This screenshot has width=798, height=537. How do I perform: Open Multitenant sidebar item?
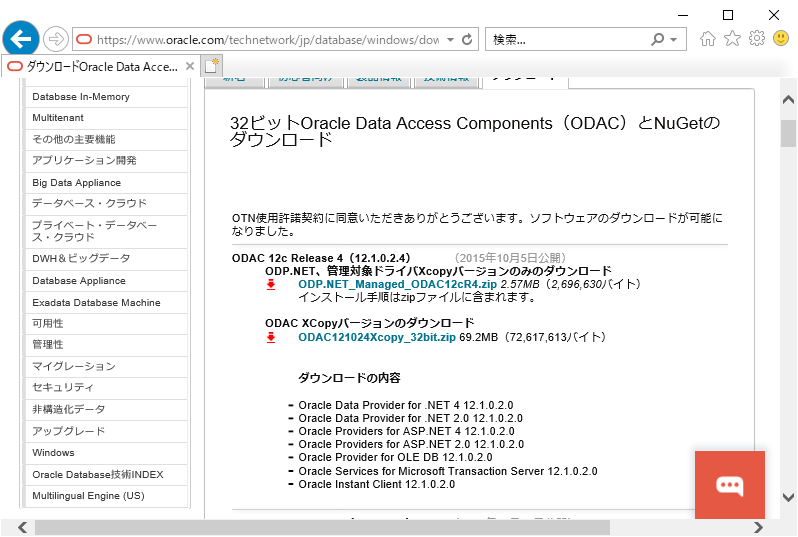pyautogui.click(x=106, y=118)
